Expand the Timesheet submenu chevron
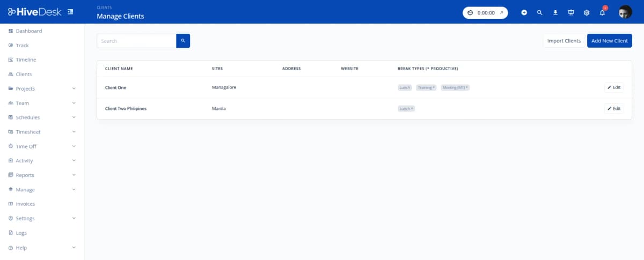This screenshot has width=644, height=260. (74, 132)
